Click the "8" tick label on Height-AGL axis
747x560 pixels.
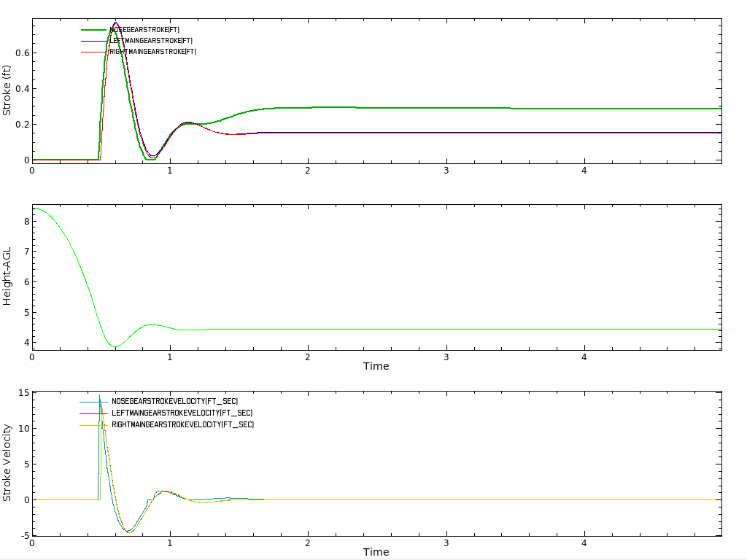click(26, 221)
